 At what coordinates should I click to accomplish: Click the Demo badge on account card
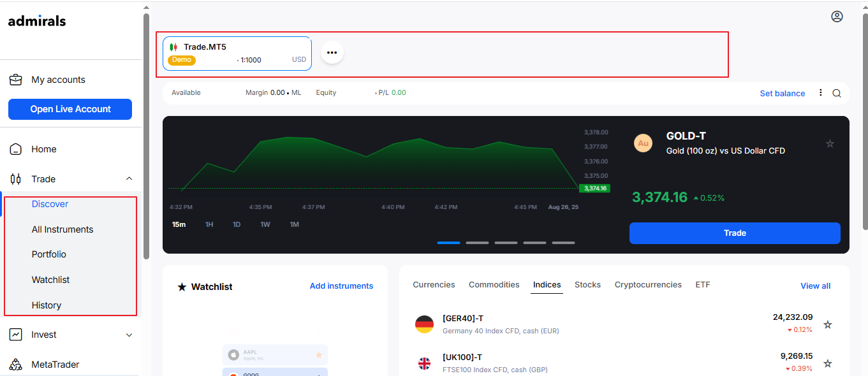(x=182, y=60)
